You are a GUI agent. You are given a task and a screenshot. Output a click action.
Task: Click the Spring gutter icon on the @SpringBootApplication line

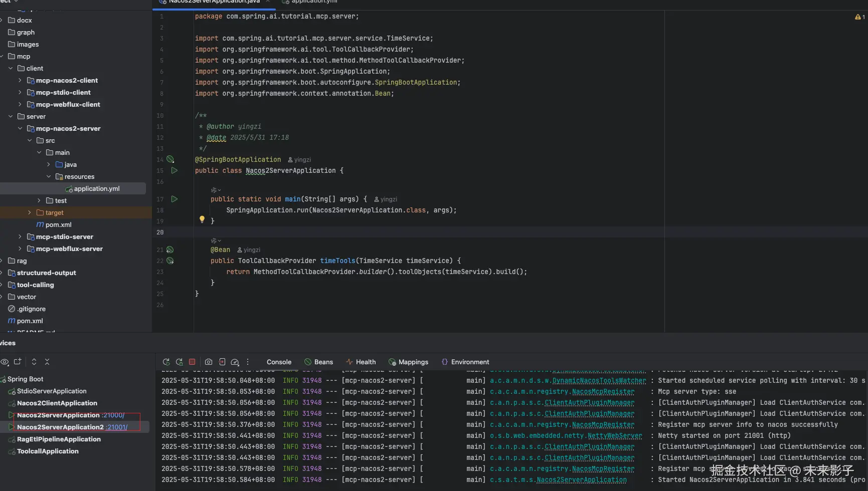pos(170,159)
